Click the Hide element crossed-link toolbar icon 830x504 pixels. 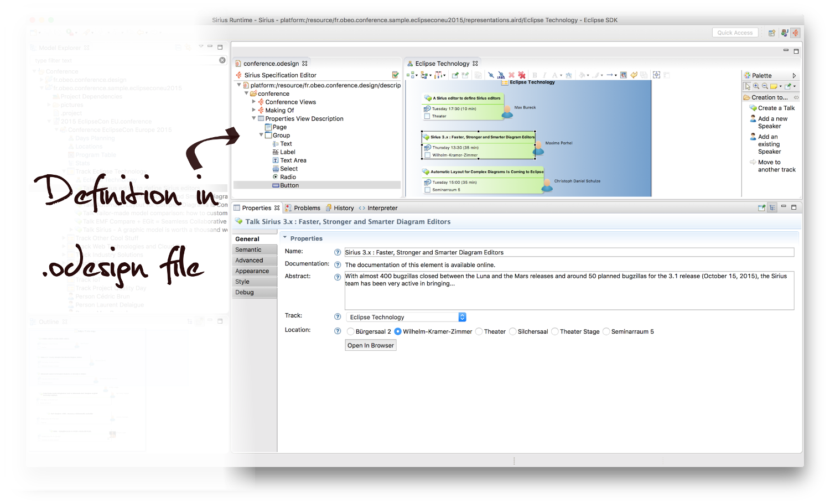point(491,75)
